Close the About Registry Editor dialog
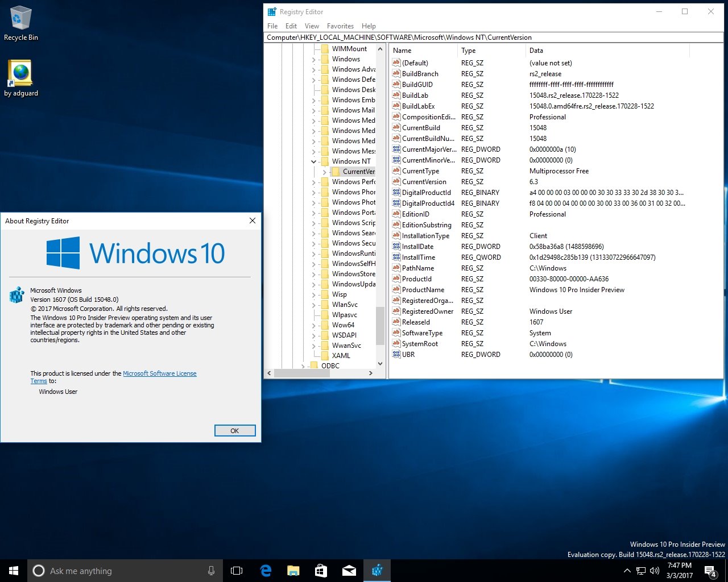This screenshot has width=728, height=582. 253,221
